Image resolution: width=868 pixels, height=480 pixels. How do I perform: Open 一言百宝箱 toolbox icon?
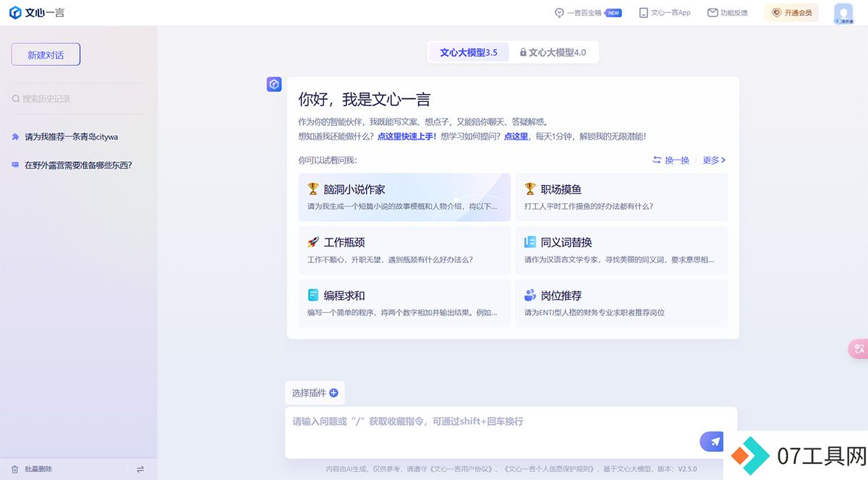click(559, 13)
